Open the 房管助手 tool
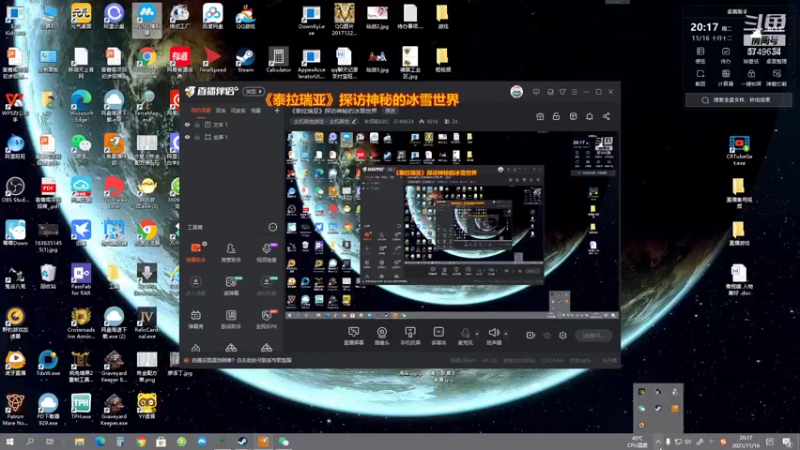Screen dimensions: 800x450 (231, 253)
